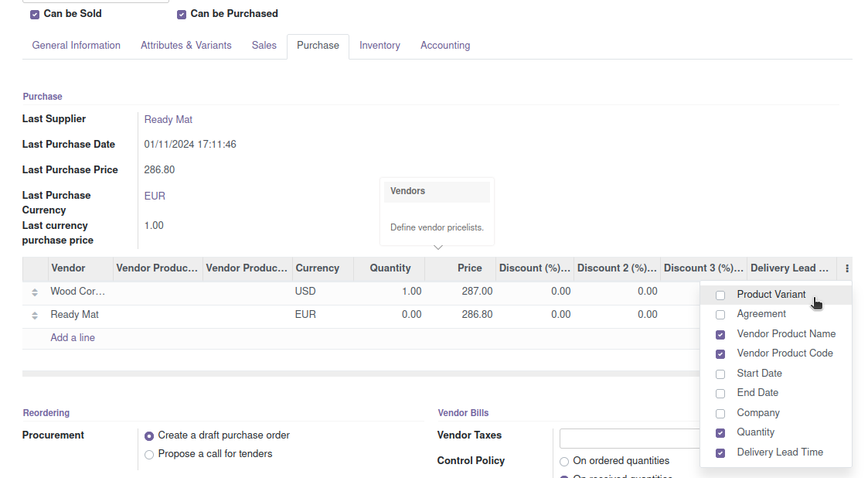
Task: Select Propose a call for tenders
Action: point(149,455)
